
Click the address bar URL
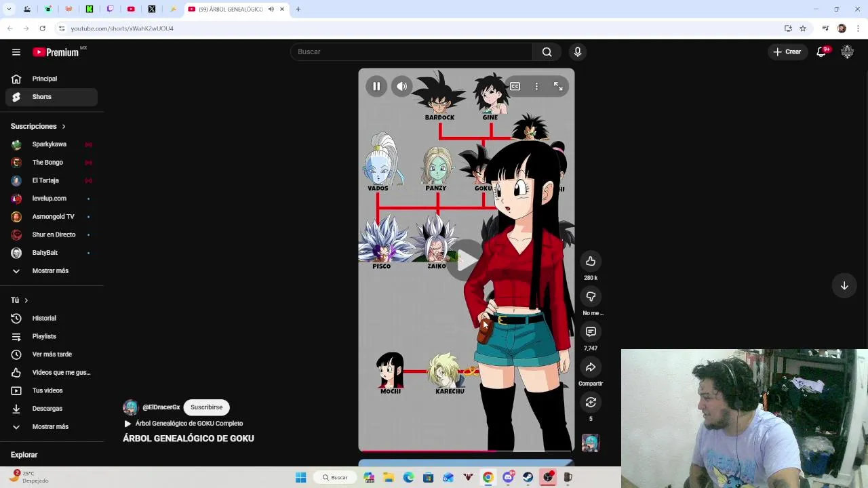[122, 28]
